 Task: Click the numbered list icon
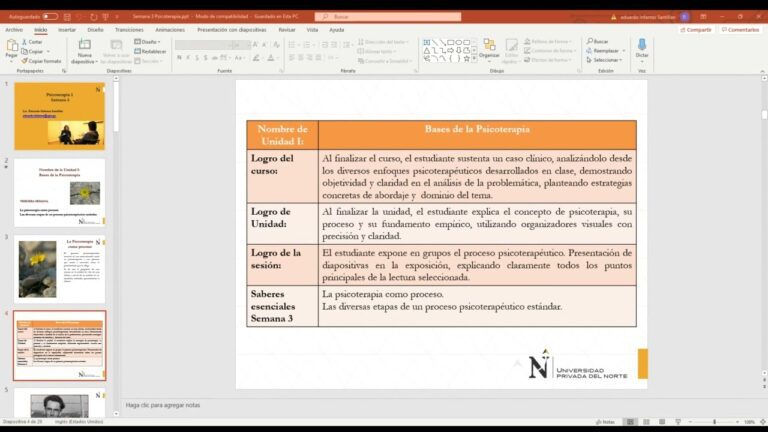coord(307,45)
